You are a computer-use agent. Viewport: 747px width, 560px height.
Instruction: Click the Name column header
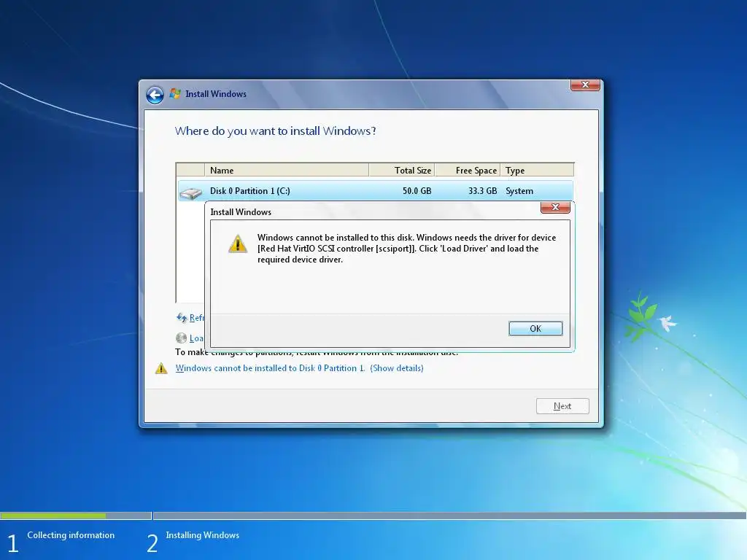(286, 170)
